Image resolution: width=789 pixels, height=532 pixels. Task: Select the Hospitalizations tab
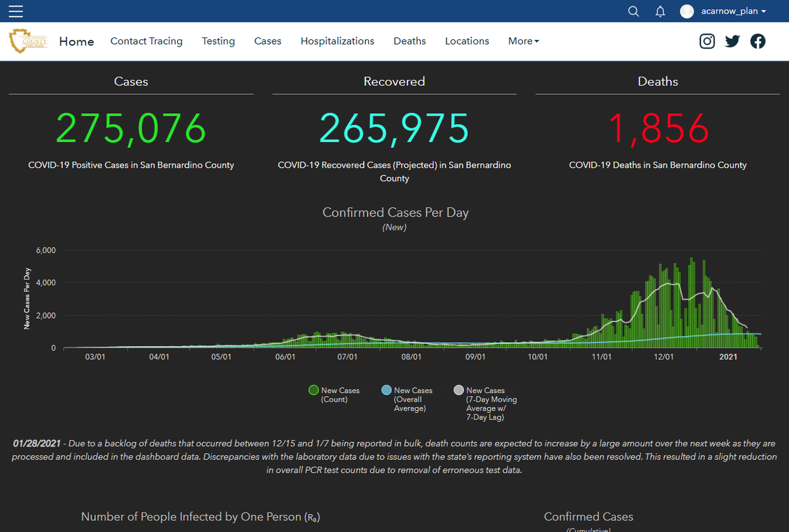click(337, 41)
